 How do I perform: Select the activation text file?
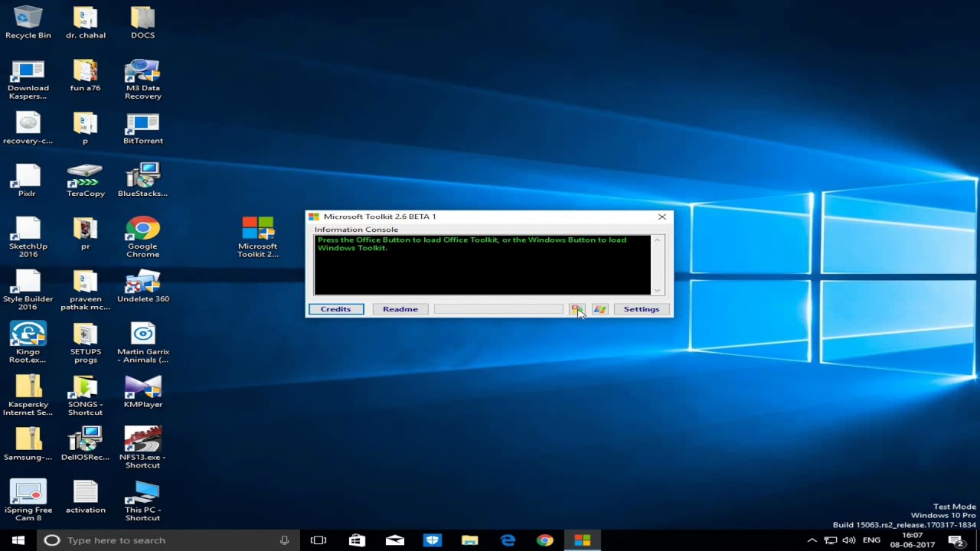[86, 497]
